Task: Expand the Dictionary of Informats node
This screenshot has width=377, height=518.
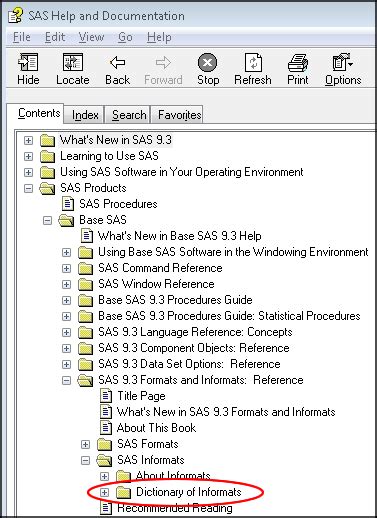Action: 104,492
